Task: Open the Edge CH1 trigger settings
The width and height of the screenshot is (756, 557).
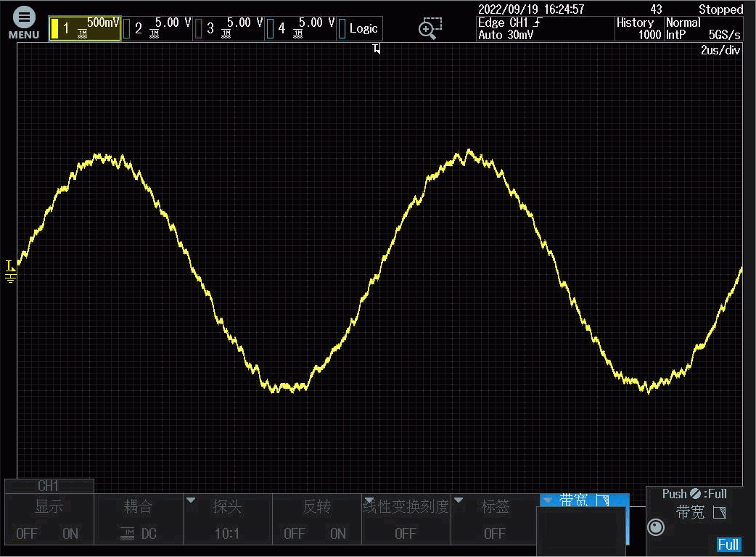Action: tap(544, 28)
